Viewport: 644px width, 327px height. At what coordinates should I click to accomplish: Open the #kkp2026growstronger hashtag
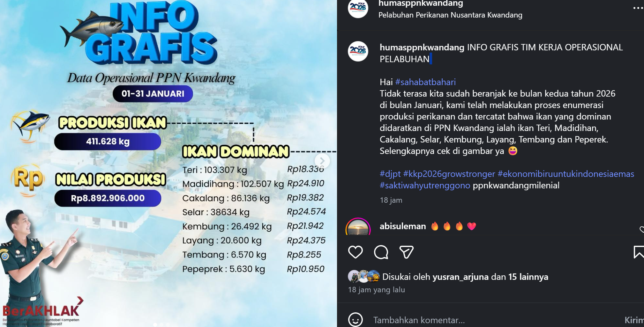tap(449, 174)
